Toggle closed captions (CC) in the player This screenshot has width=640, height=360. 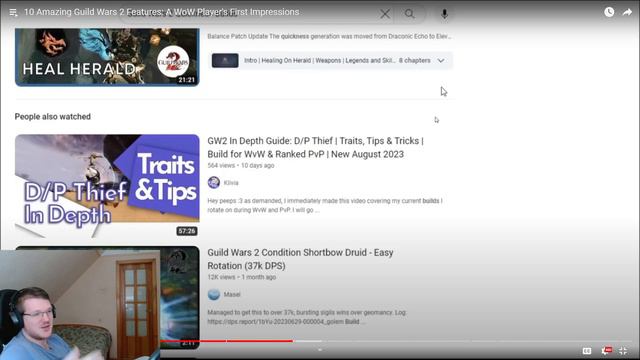pyautogui.click(x=587, y=351)
